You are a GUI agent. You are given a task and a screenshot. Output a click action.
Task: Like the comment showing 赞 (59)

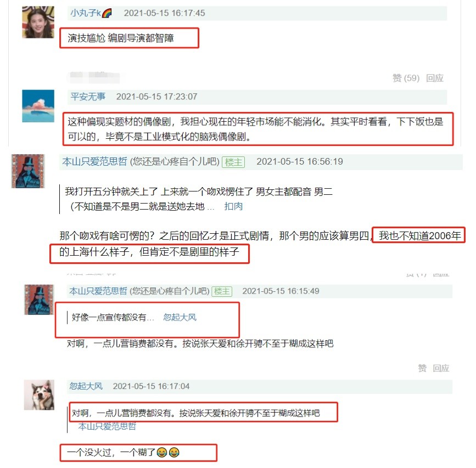point(406,78)
